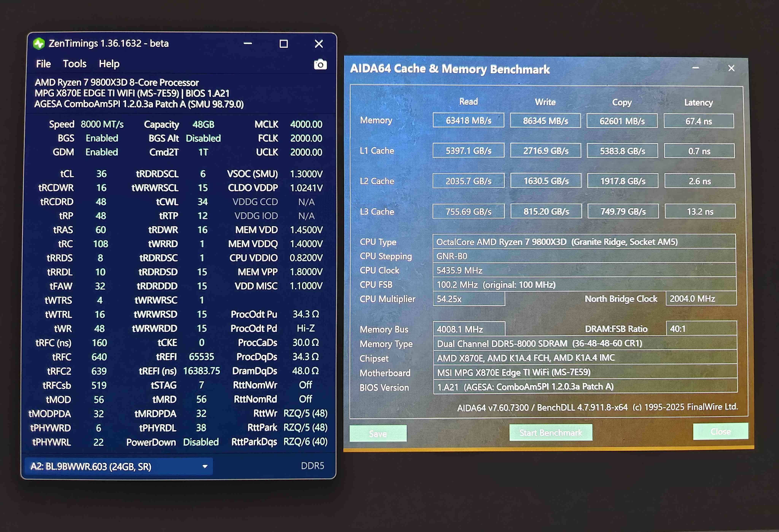
Task: Click the L1 Cache Write 2716.9 GB/s field
Action: coord(546,151)
